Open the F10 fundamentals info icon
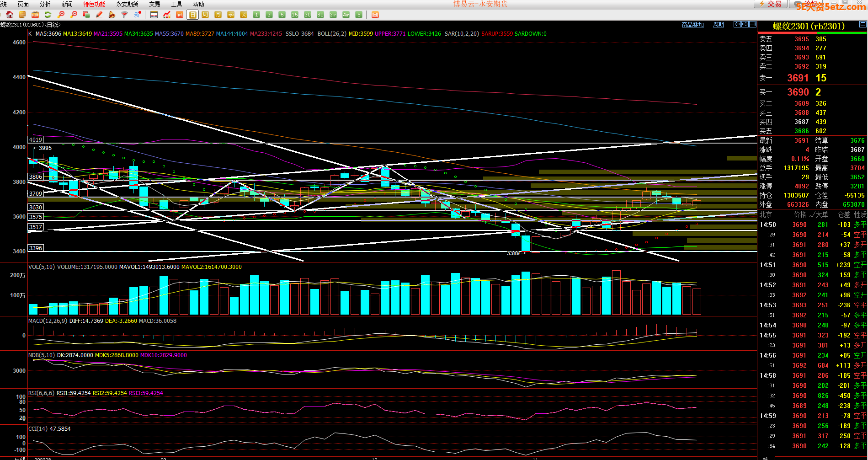 click(35, 15)
